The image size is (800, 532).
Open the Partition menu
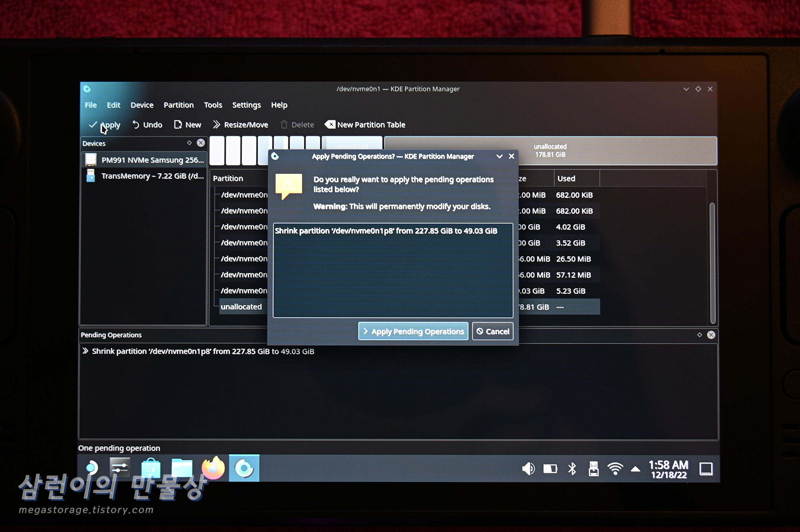[x=178, y=105]
